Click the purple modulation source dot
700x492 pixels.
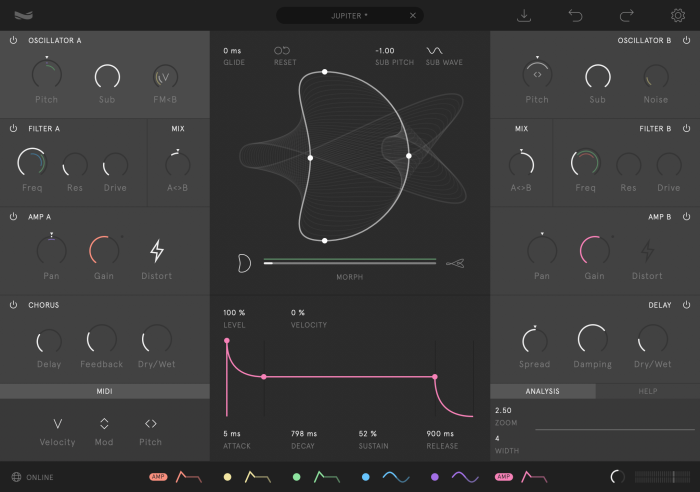coord(435,477)
